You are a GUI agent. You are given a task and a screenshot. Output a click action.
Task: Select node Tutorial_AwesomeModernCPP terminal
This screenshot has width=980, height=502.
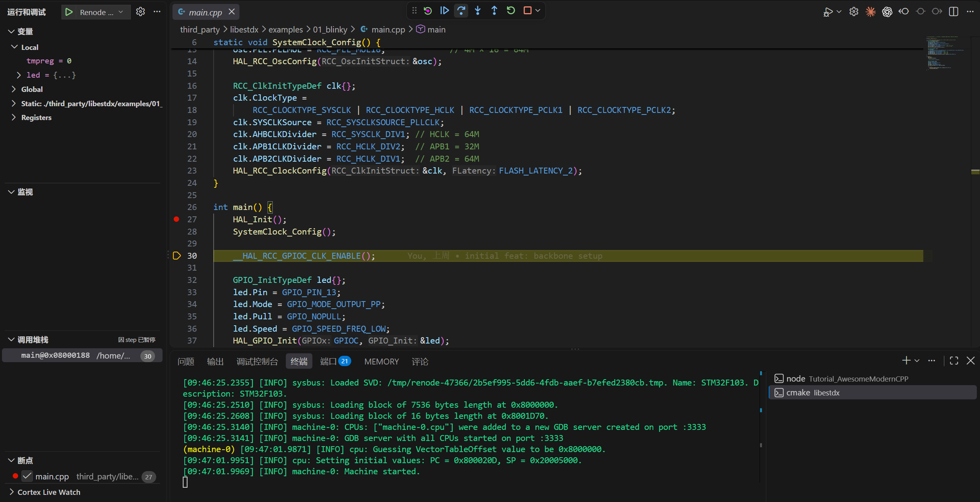872,379
